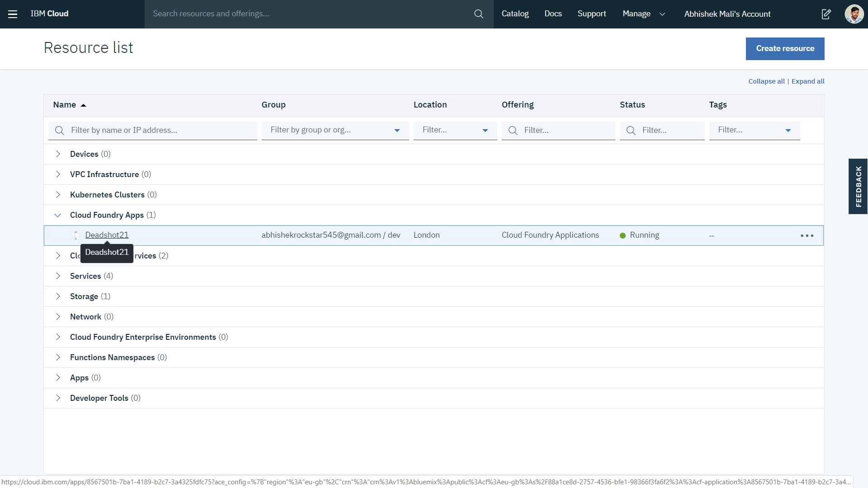This screenshot has height=488, width=868.
Task: Open the Support menu item
Action: pyautogui.click(x=592, y=14)
